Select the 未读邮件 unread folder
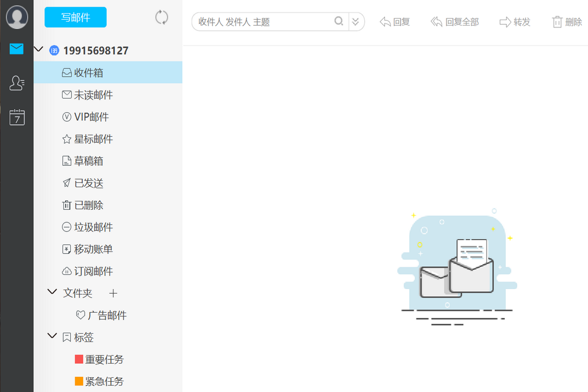The image size is (588, 392). (93, 95)
